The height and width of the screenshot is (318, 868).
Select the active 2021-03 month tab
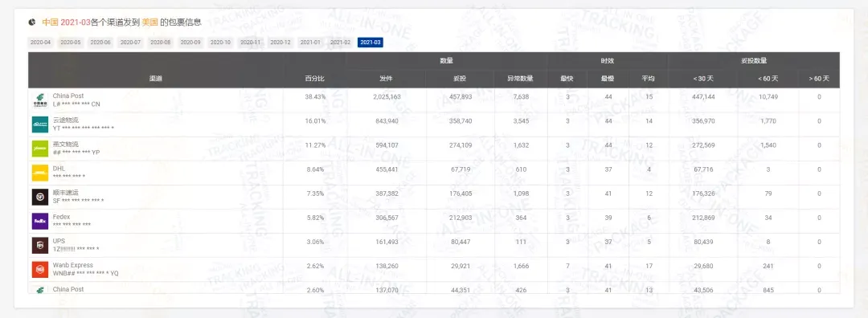pyautogui.click(x=371, y=42)
